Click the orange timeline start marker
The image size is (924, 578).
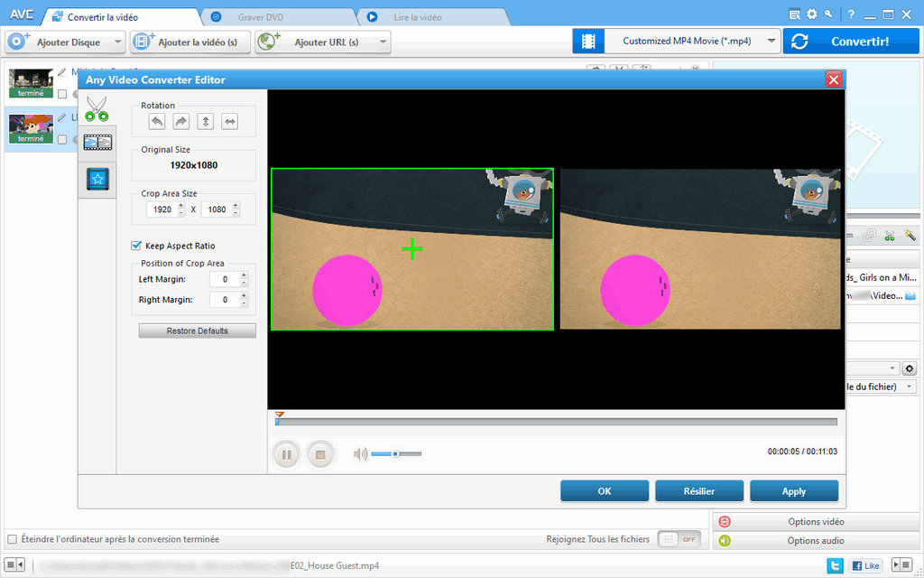click(280, 415)
